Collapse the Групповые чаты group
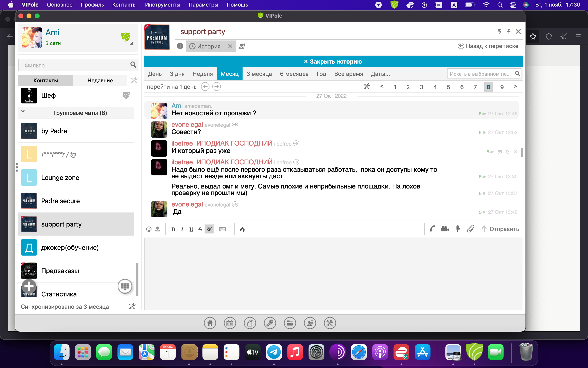Image resolution: width=588 pixels, height=368 pixels. point(23,111)
